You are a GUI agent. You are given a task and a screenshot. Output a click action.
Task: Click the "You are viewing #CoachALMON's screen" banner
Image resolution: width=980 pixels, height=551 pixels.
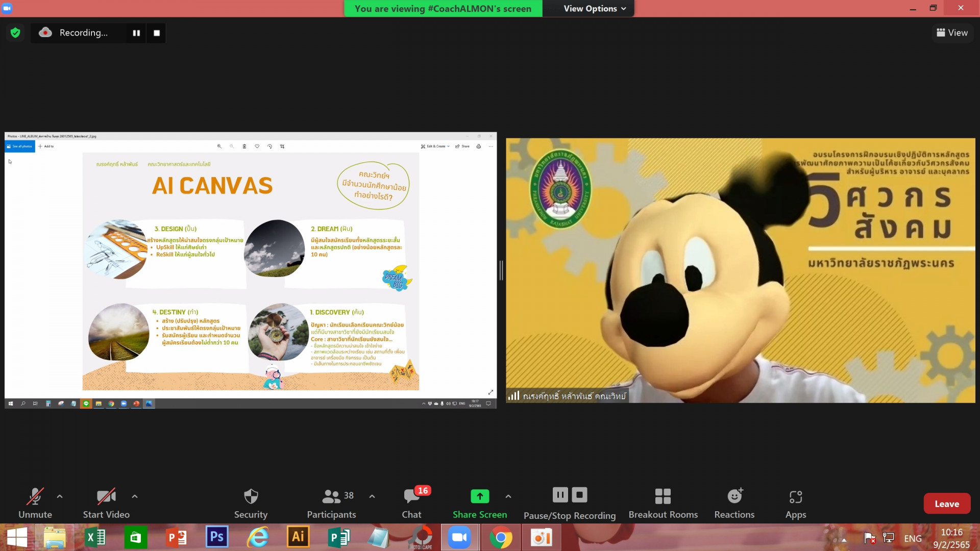(x=443, y=8)
